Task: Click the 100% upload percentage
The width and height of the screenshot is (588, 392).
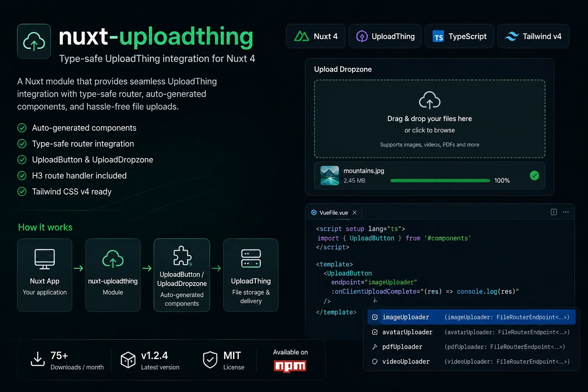Action: [502, 181]
